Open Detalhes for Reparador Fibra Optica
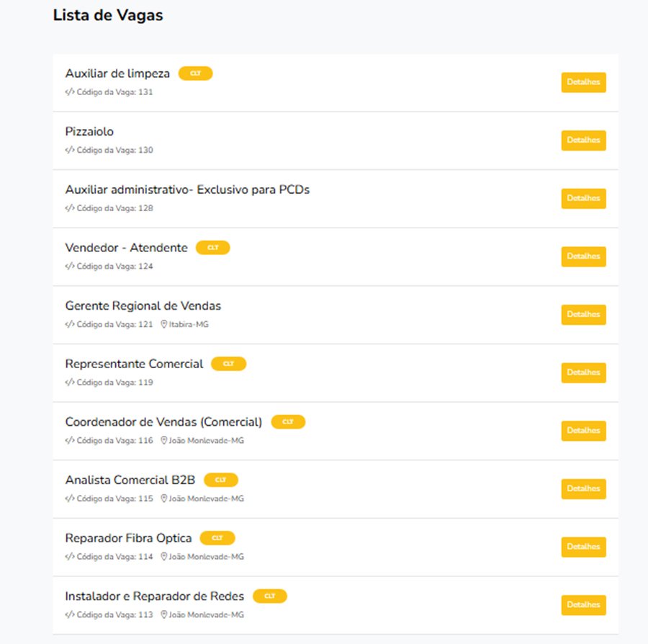The image size is (648, 644). tap(583, 547)
